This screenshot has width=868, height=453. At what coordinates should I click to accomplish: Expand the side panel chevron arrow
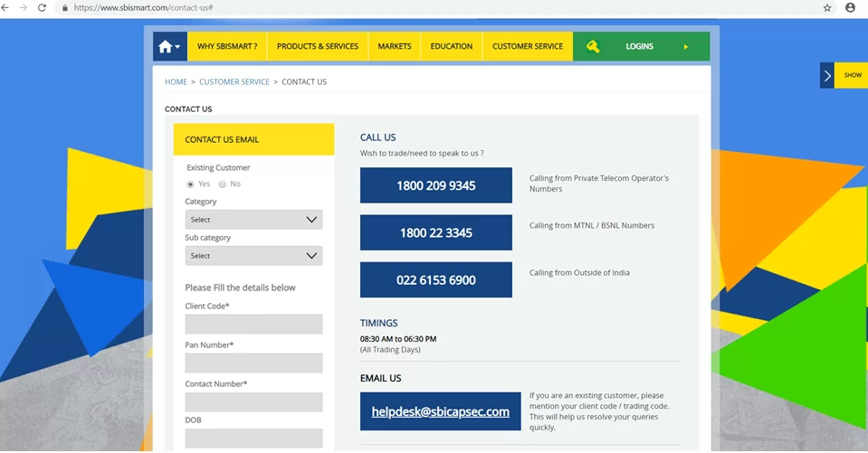[827, 75]
